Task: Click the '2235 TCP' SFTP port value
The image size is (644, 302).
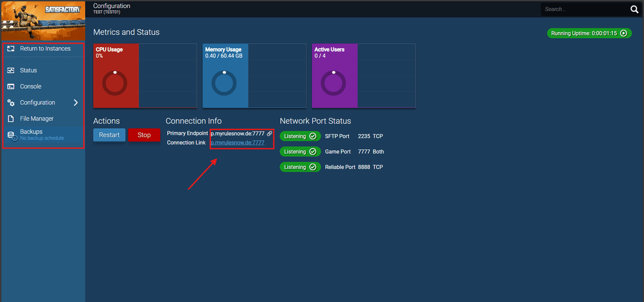Action: tap(370, 136)
